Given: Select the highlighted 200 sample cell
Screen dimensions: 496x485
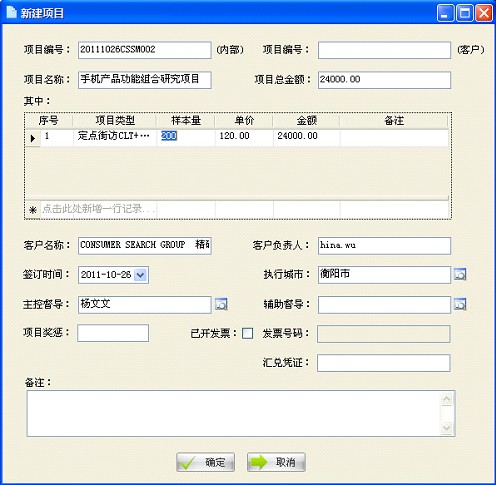Looking at the screenshot, I should pos(186,137).
